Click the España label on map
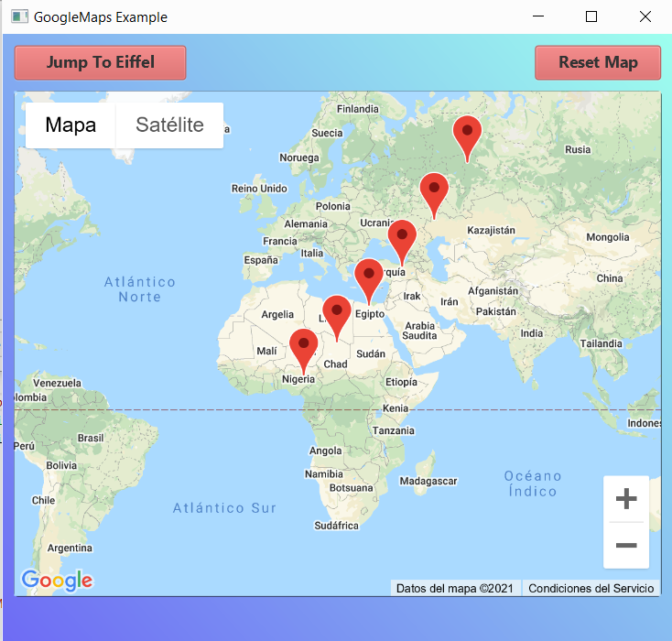The width and height of the screenshot is (672, 641). (261, 260)
